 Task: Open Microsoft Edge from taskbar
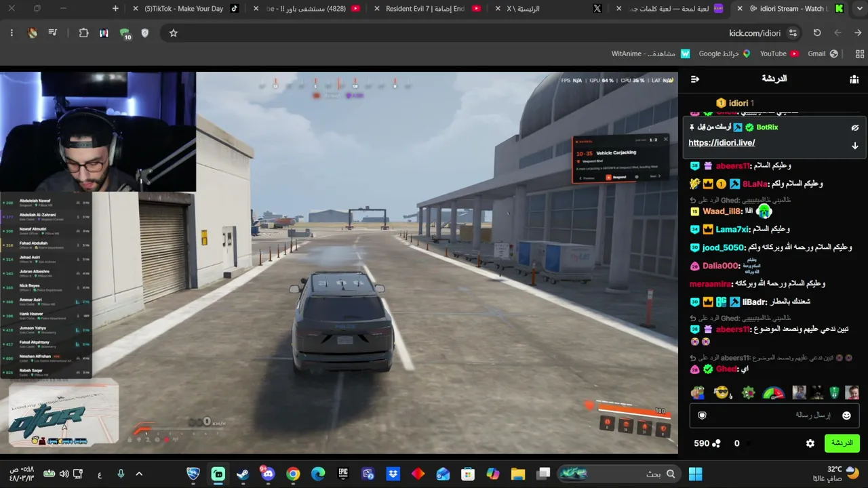point(318,474)
